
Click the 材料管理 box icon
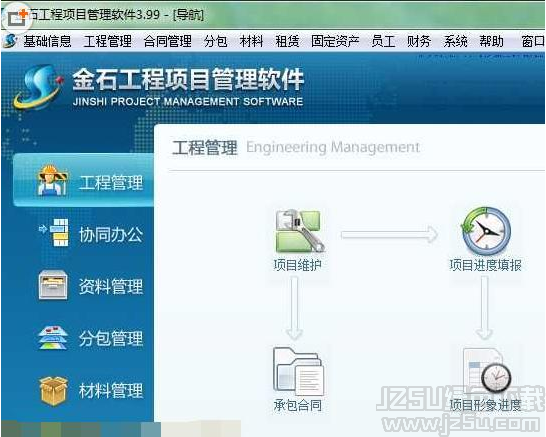point(53,391)
